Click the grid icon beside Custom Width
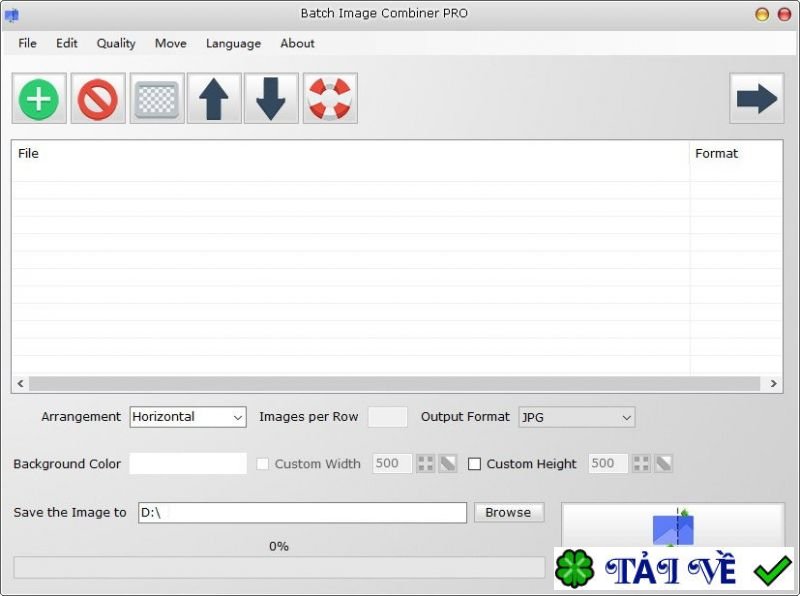This screenshot has width=800, height=596. tap(426, 463)
